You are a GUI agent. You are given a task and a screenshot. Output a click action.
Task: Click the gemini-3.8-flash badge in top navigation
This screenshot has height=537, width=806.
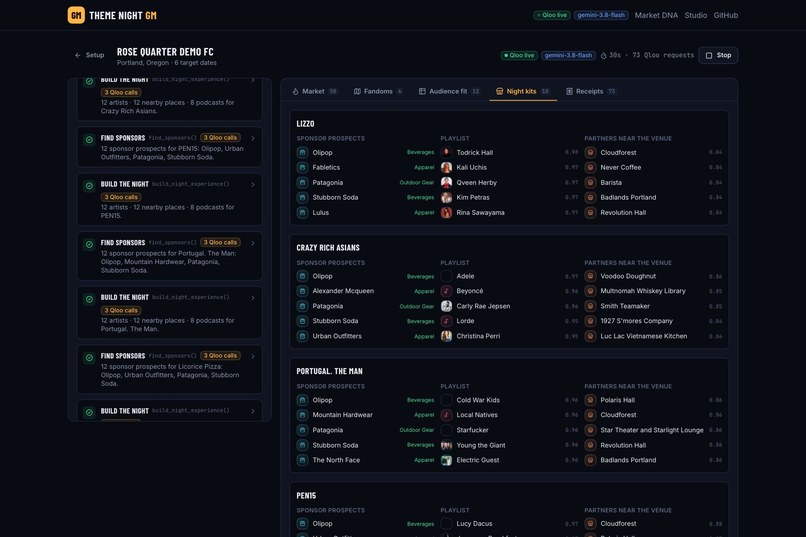pos(601,15)
